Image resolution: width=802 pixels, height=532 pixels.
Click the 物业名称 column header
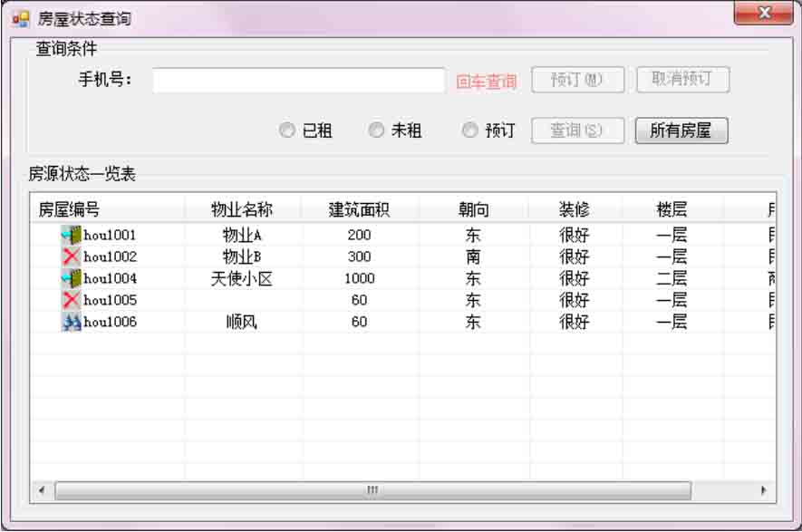tap(242, 210)
